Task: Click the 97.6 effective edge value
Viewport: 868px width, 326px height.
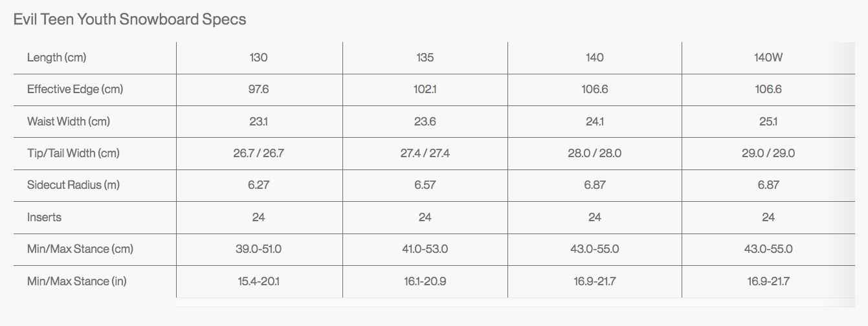Action: pos(258,89)
